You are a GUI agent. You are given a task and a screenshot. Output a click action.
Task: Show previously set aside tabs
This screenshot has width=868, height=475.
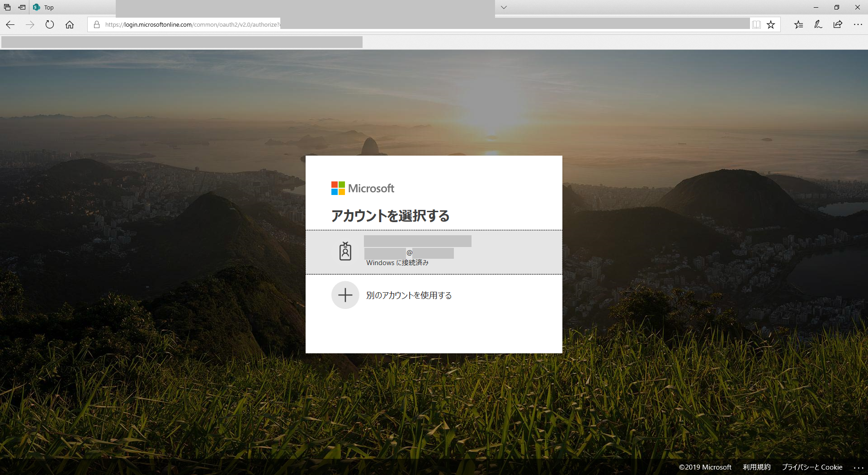click(x=7, y=7)
